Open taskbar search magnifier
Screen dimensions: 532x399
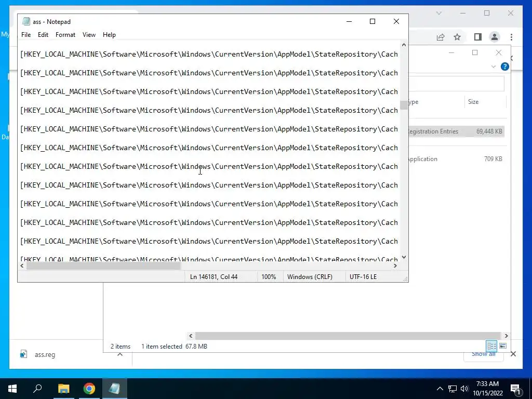coord(37,389)
